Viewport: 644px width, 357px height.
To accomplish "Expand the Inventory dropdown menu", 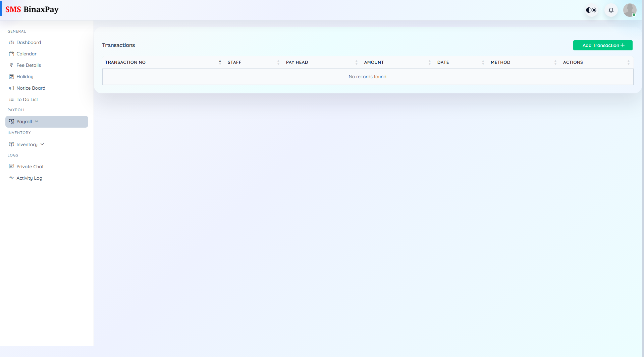I will (x=42, y=144).
